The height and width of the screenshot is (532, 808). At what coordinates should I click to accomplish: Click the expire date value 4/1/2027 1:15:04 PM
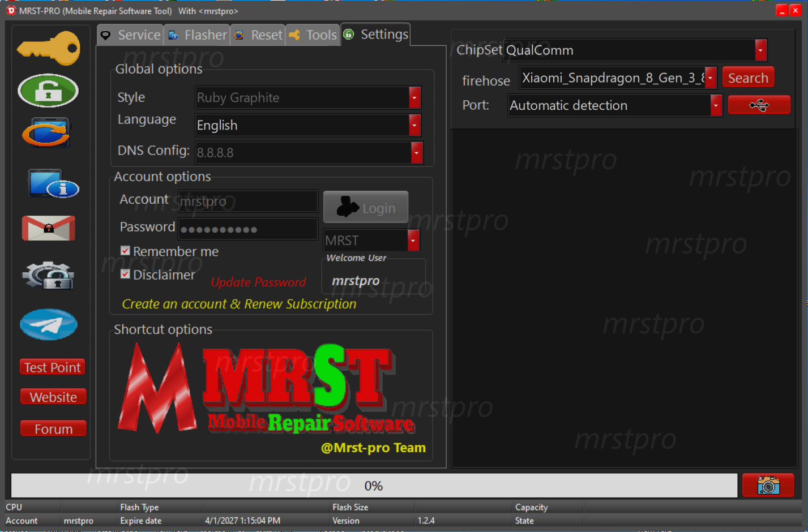[242, 521]
